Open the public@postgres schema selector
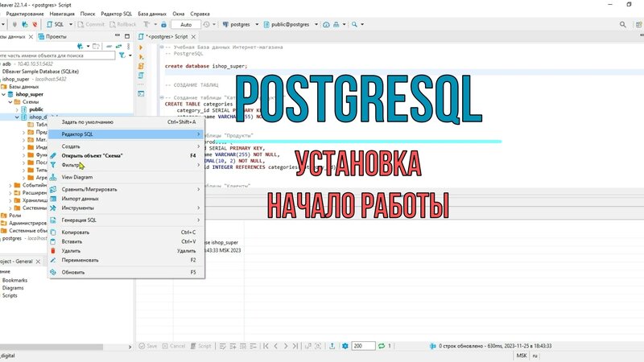 pos(291,25)
